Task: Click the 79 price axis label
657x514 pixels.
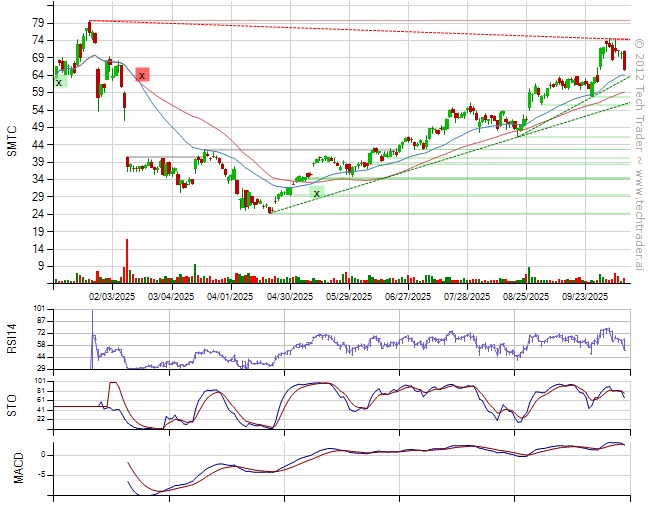Action: click(37, 22)
